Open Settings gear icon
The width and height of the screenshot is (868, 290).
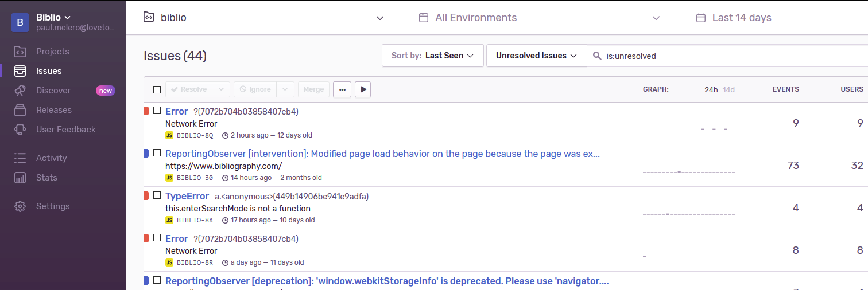tap(20, 206)
